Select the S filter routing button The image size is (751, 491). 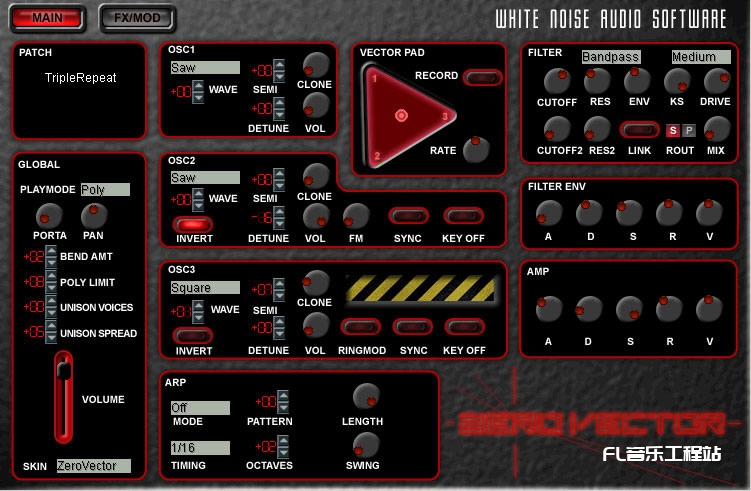[x=673, y=130]
